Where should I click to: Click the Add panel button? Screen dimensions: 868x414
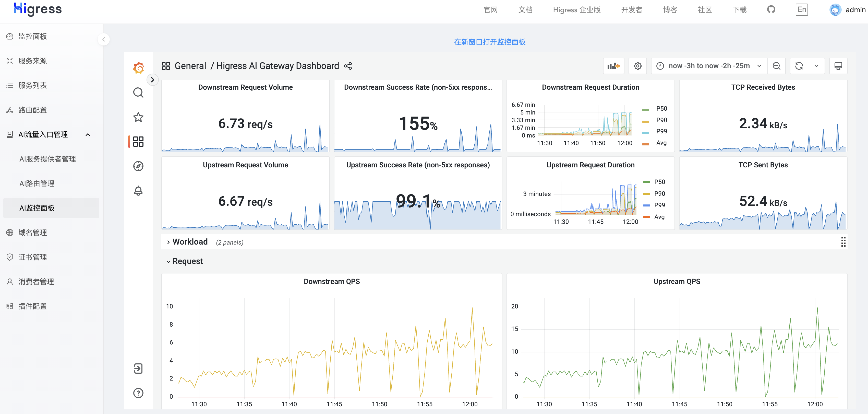[613, 66]
